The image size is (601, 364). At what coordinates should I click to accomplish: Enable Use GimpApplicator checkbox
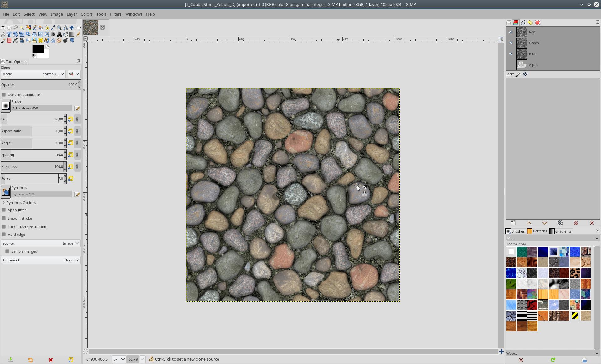coord(4,95)
